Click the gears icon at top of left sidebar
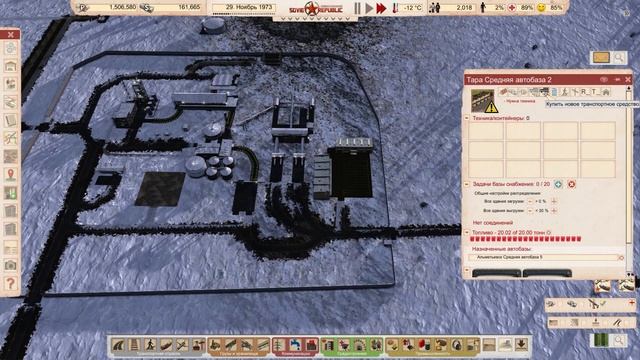 [11, 48]
